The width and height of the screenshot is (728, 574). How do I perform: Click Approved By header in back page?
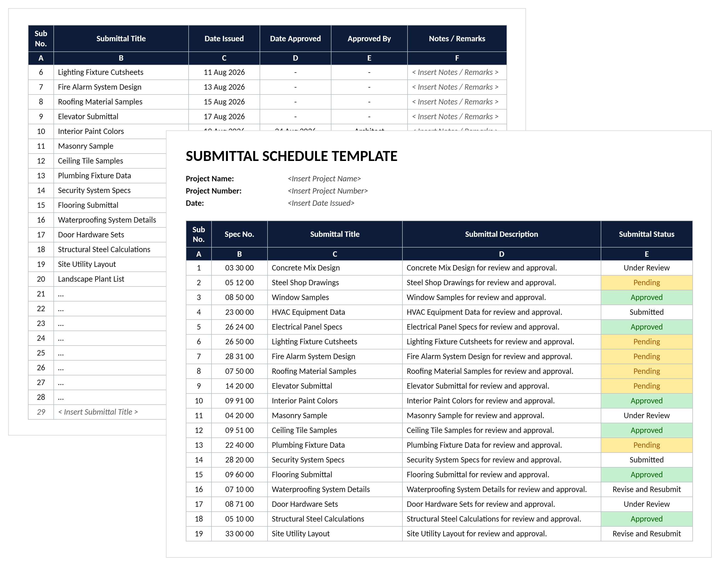[369, 39]
